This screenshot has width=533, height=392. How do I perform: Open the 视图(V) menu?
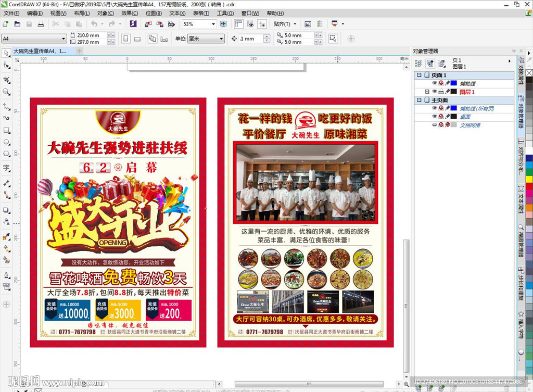(58, 13)
